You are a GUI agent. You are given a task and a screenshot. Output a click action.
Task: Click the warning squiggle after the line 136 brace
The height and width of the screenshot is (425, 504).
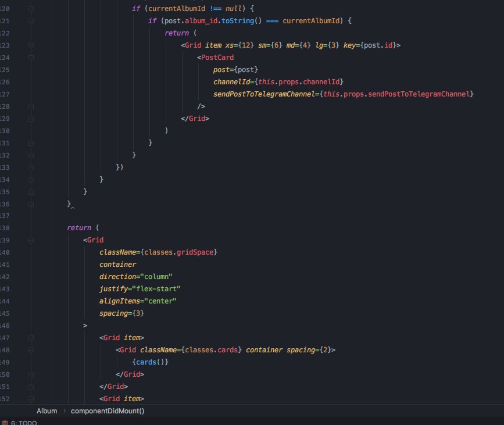[x=73, y=208]
